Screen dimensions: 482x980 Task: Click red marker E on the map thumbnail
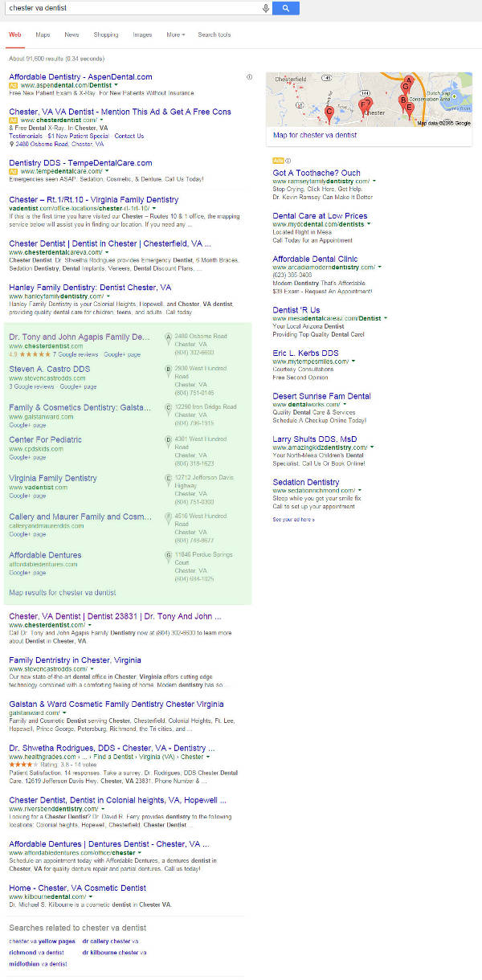[x=410, y=111]
